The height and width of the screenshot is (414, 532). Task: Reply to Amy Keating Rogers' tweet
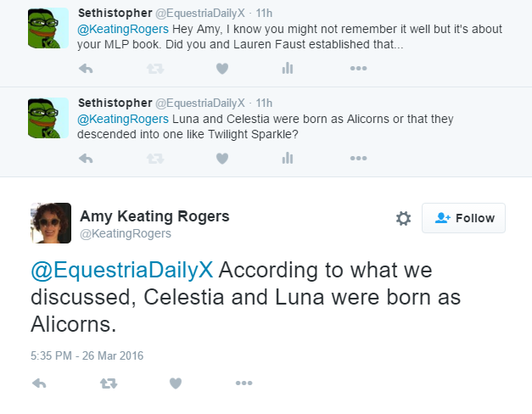39,383
